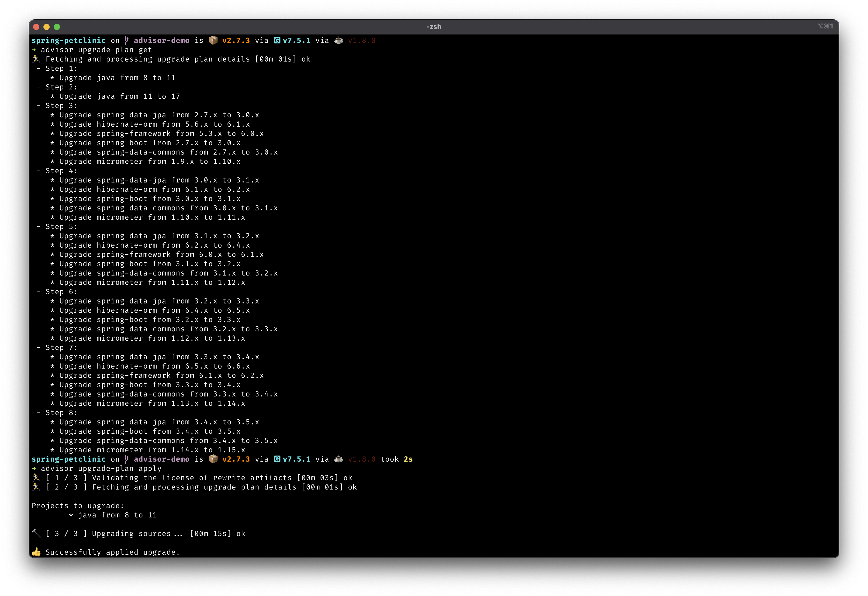The height and width of the screenshot is (596, 868).
Task: Click the thumbs-up icon beside 'Successfully applied upgrade'
Action: 36,552
